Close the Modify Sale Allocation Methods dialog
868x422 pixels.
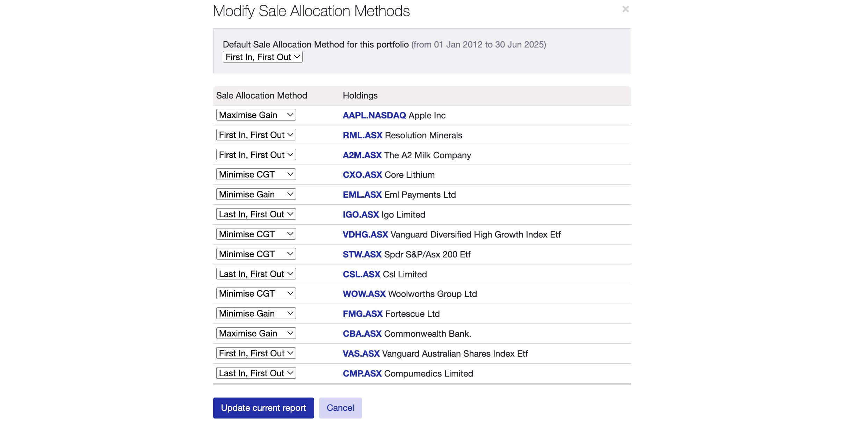[625, 9]
